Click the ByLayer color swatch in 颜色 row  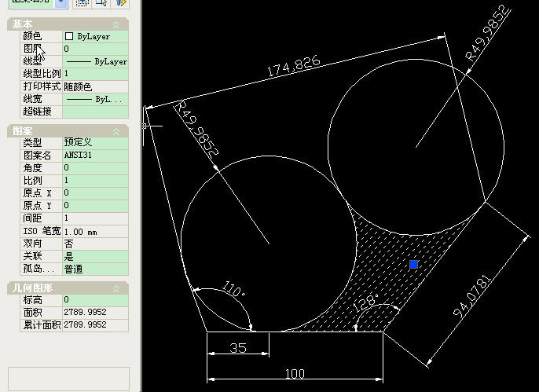69,36
